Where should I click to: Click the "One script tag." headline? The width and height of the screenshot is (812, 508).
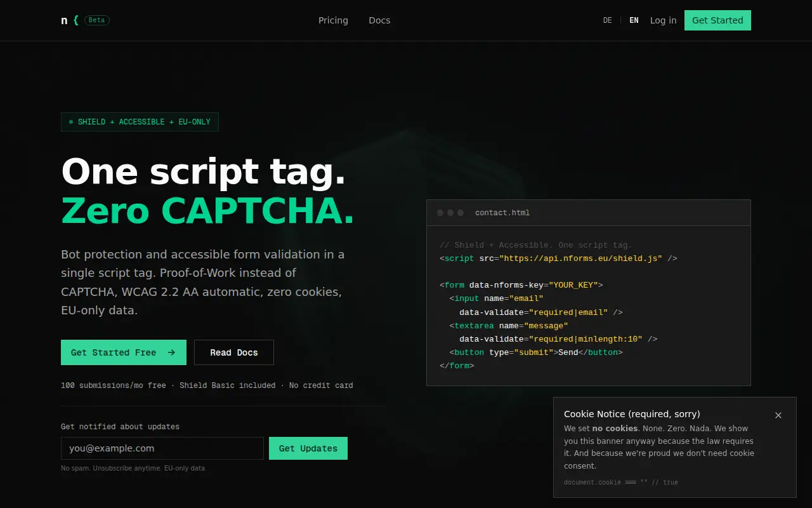[x=204, y=172]
